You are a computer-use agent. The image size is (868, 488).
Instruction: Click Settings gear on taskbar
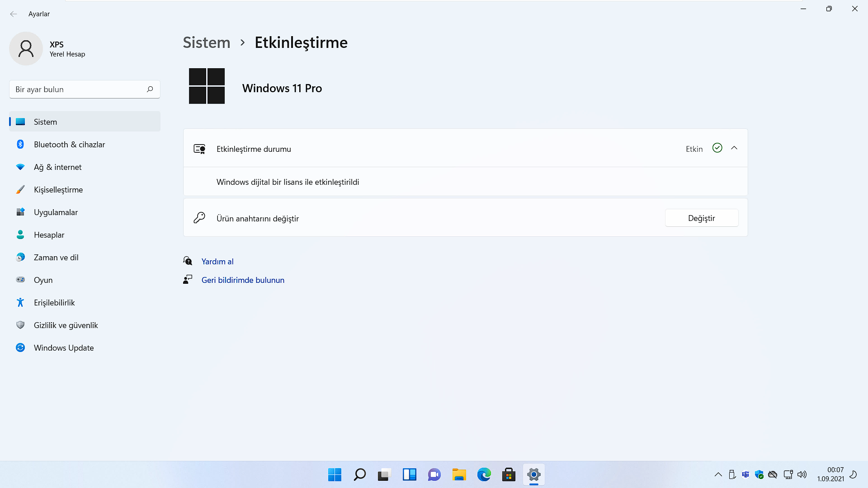pos(533,474)
